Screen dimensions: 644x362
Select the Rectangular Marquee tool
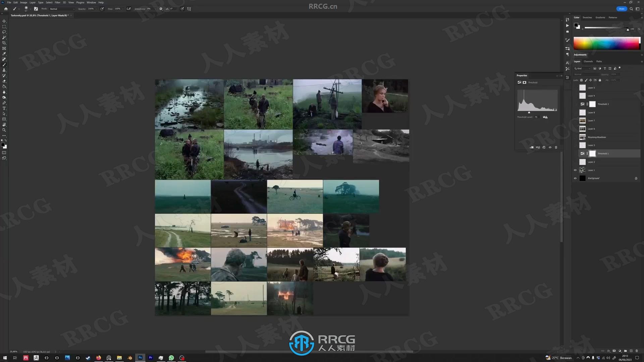[x=4, y=26]
